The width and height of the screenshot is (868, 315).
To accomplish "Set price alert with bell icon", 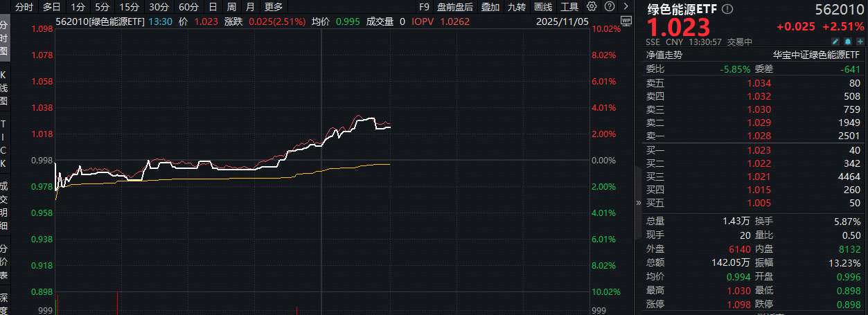I will [x=848, y=41].
